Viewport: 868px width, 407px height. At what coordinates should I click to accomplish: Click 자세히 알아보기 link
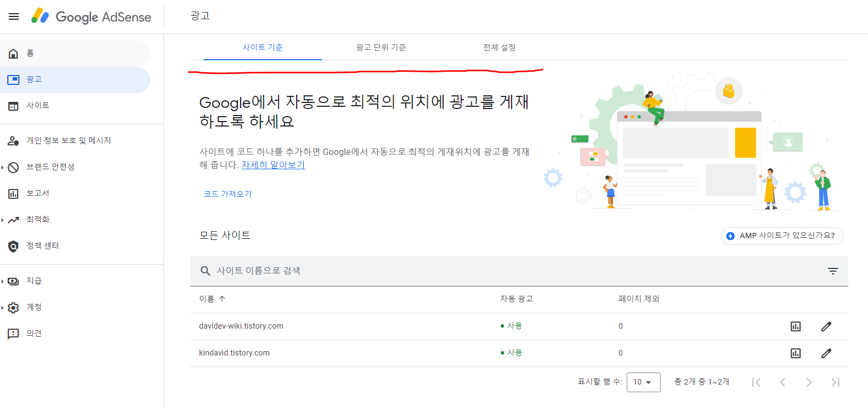click(x=273, y=164)
